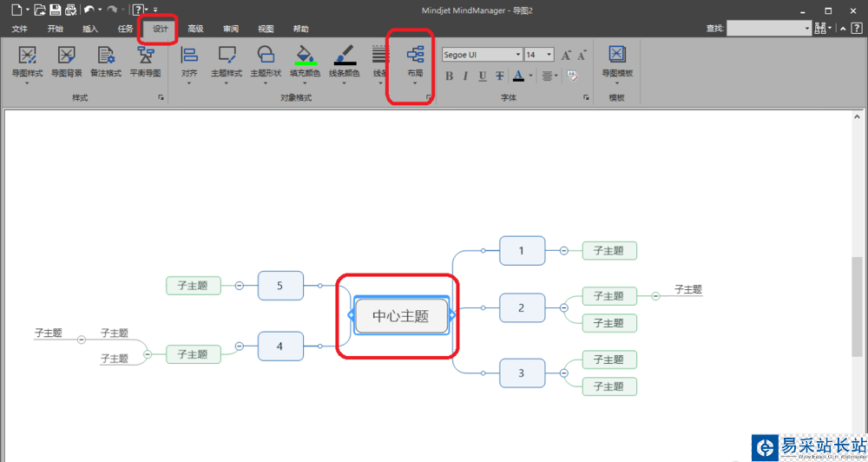Image resolution: width=868 pixels, height=462 pixels.
Task: Open 备注格式 notes format
Action: pyautogui.click(x=106, y=62)
